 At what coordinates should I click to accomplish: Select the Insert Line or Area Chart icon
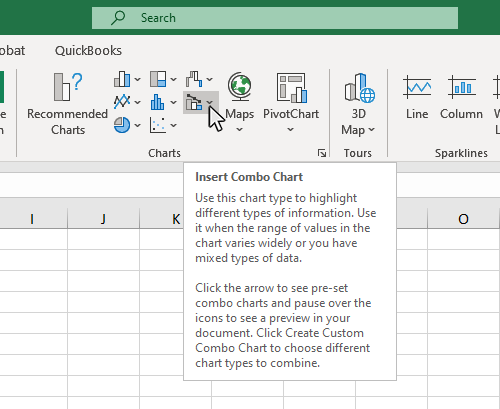pos(122,102)
